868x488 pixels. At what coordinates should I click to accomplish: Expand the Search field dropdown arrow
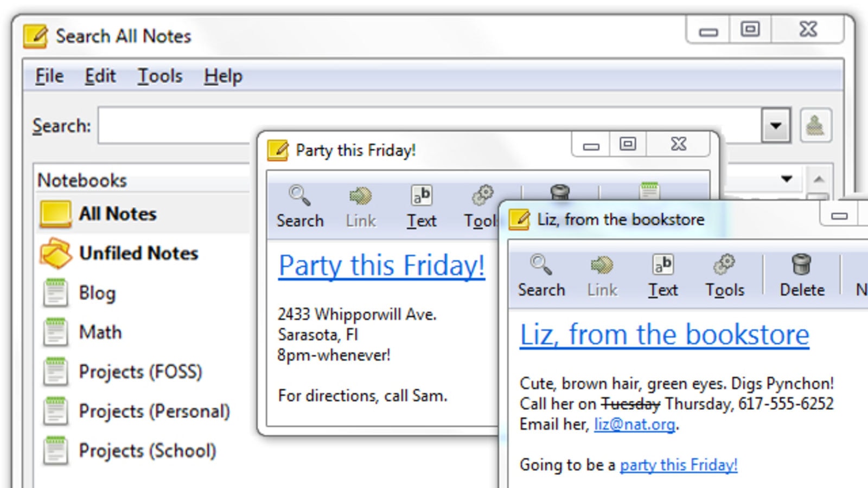776,126
